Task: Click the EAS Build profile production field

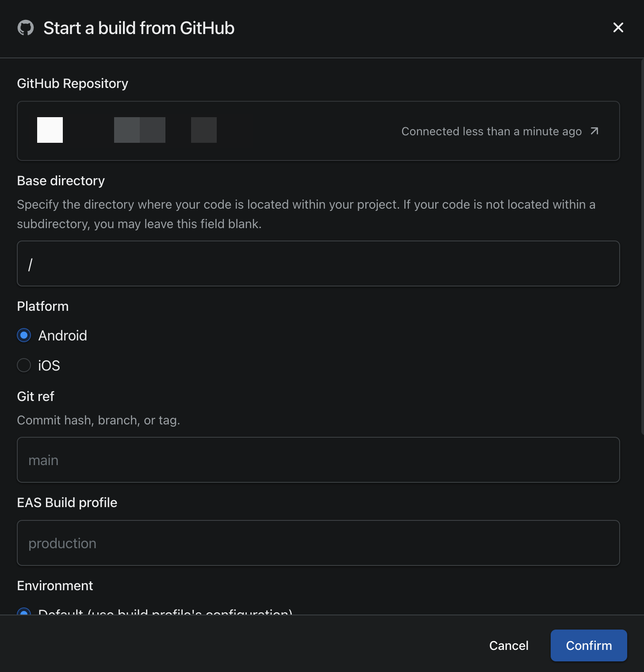Action: [318, 543]
